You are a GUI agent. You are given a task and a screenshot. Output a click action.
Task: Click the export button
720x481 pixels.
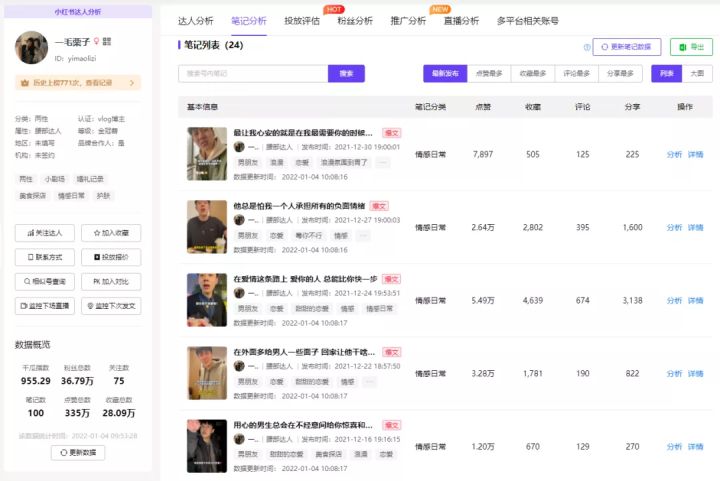pos(691,47)
